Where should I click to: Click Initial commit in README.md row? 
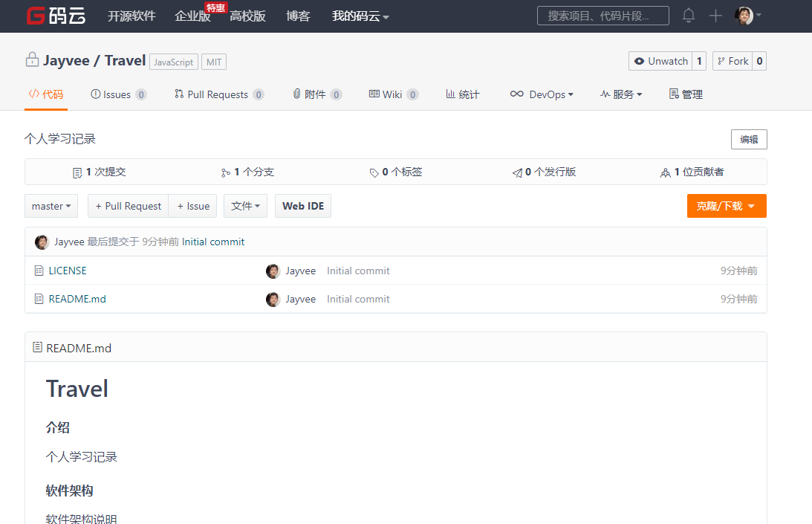click(x=358, y=299)
